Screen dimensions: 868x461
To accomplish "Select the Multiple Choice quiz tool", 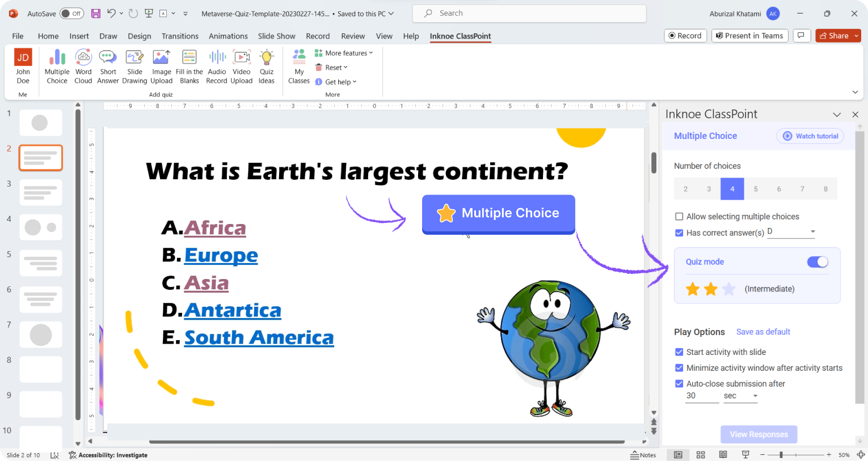I will [57, 65].
